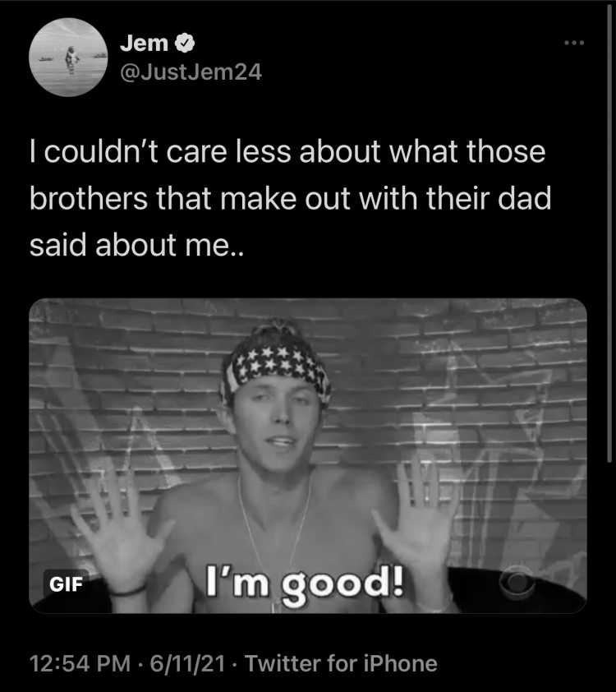Image resolution: width=616 pixels, height=692 pixels.
Task: Click the word "brothers" in the tweet
Action: pyautogui.click(x=89, y=198)
